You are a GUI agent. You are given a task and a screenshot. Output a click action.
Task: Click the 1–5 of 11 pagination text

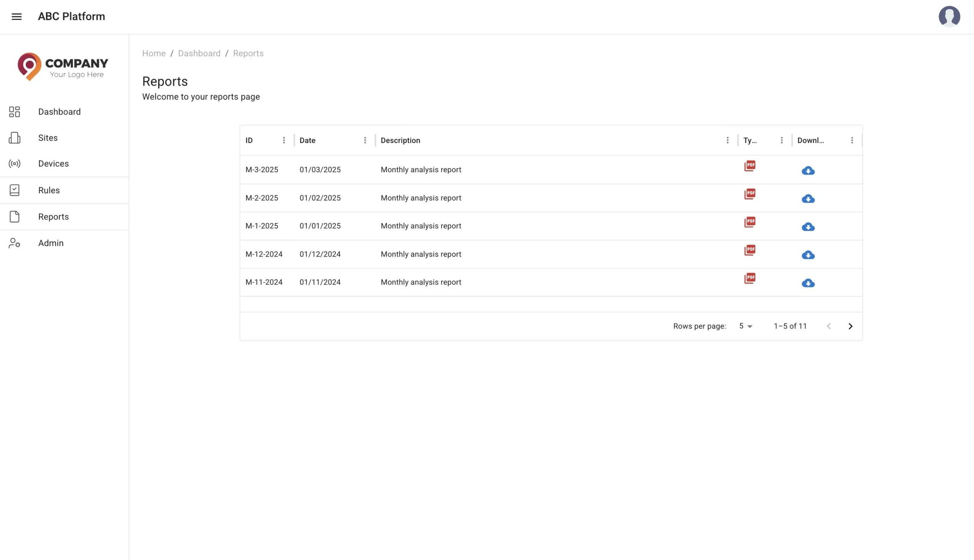(790, 326)
